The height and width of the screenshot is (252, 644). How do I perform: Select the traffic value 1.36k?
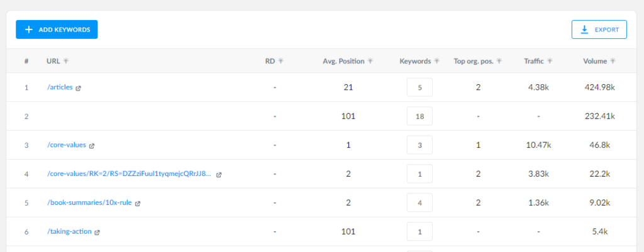click(x=538, y=203)
